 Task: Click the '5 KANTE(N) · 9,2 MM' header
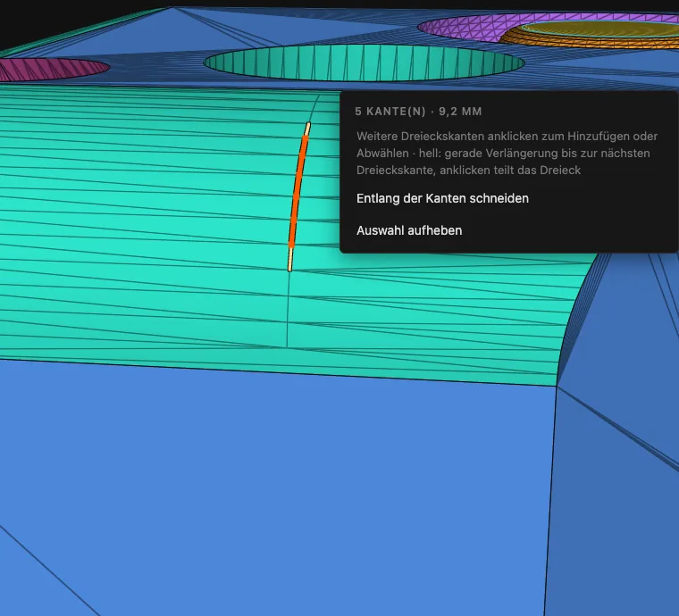(418, 112)
